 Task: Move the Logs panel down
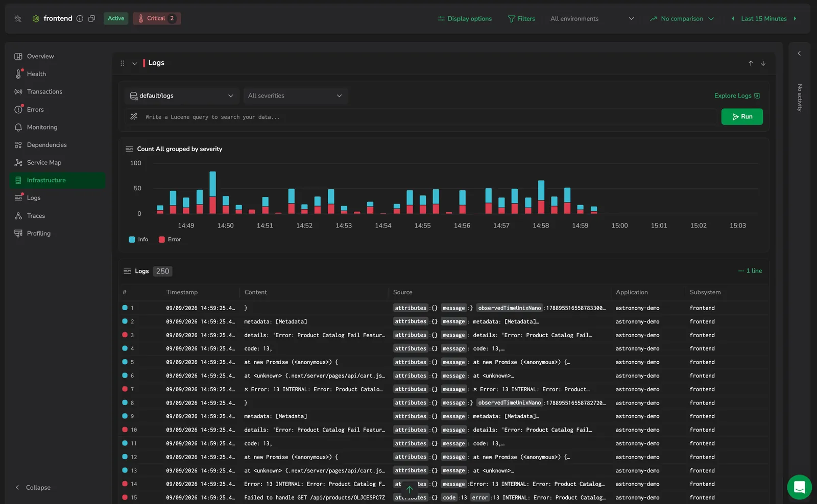(763, 63)
